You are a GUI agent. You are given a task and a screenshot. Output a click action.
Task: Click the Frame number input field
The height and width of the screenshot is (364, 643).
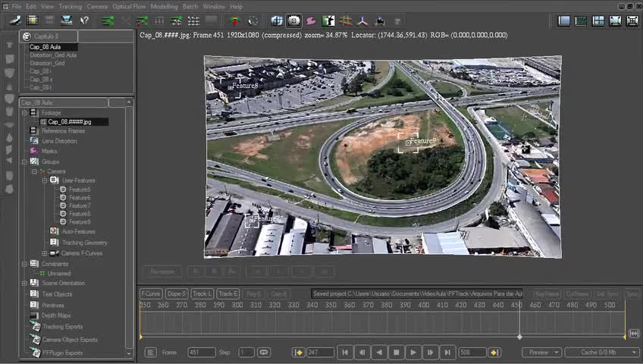point(202,353)
